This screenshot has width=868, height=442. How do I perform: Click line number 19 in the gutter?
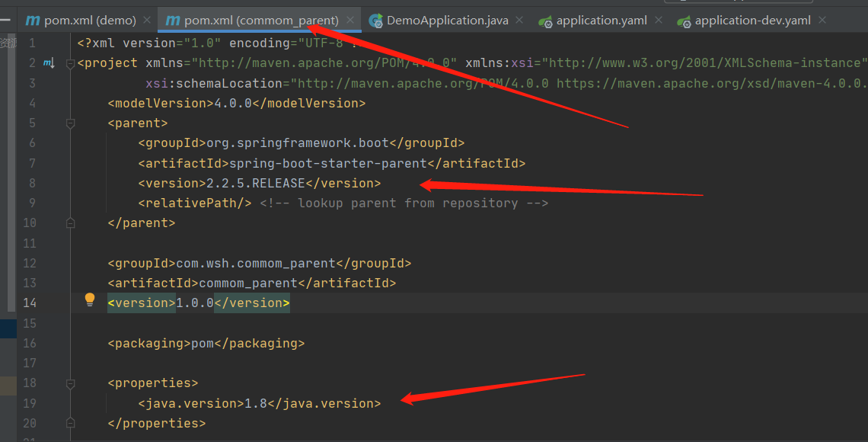coord(30,403)
